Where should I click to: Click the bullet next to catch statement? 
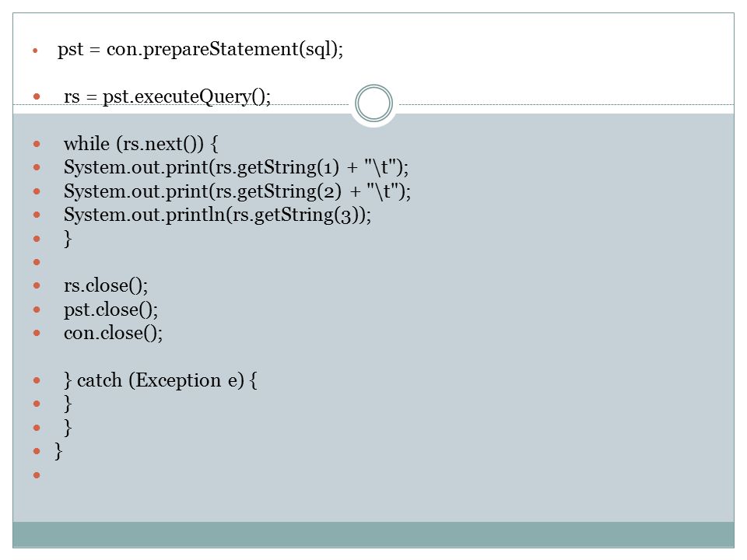(37, 380)
